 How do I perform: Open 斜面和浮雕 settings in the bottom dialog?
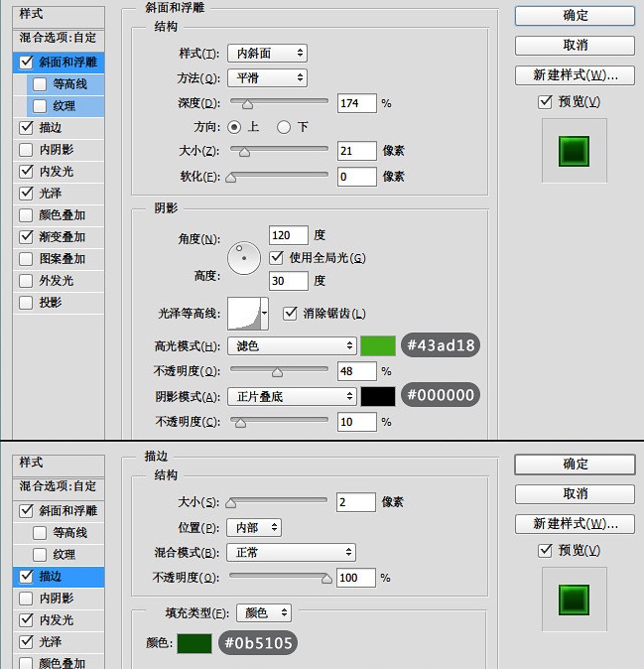68,511
